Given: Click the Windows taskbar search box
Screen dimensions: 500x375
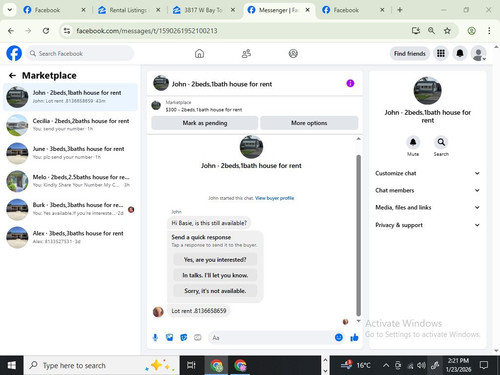Looking at the screenshot, I should pos(102,365).
